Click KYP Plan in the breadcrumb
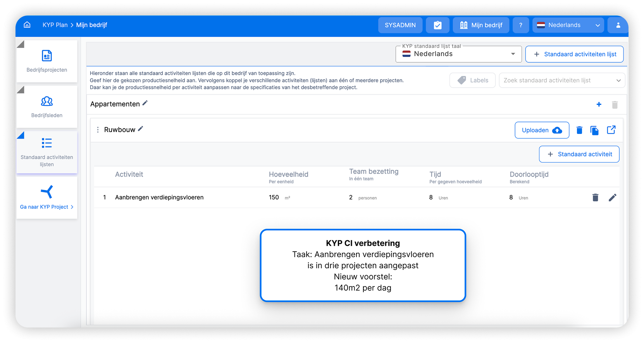Screen dimensions: 644x343 click(x=55, y=25)
